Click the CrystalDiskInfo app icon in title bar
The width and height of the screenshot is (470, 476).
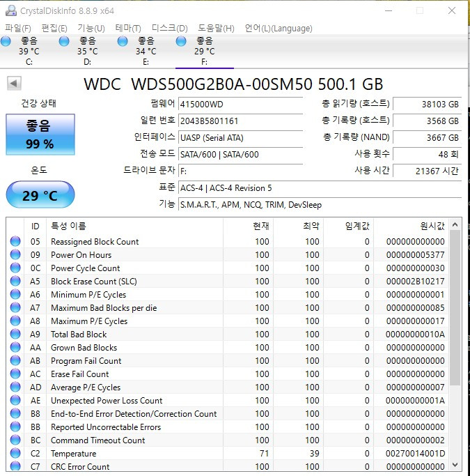coord(11,10)
